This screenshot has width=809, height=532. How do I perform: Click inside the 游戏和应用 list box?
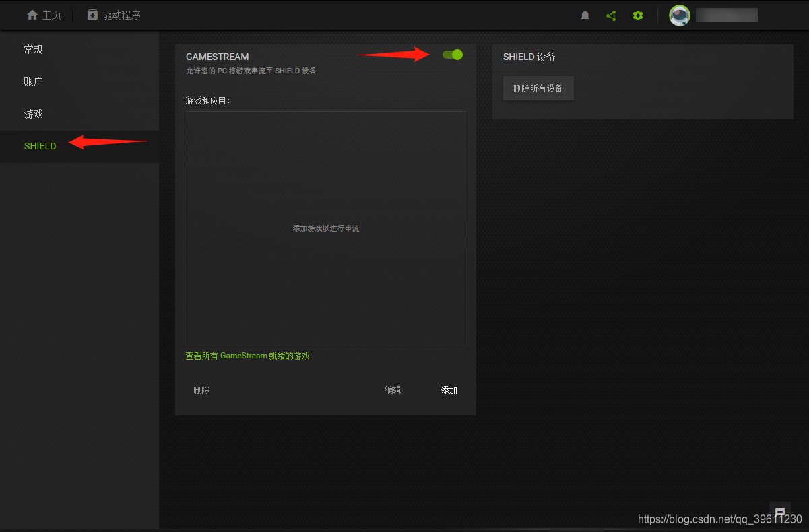tap(326, 228)
